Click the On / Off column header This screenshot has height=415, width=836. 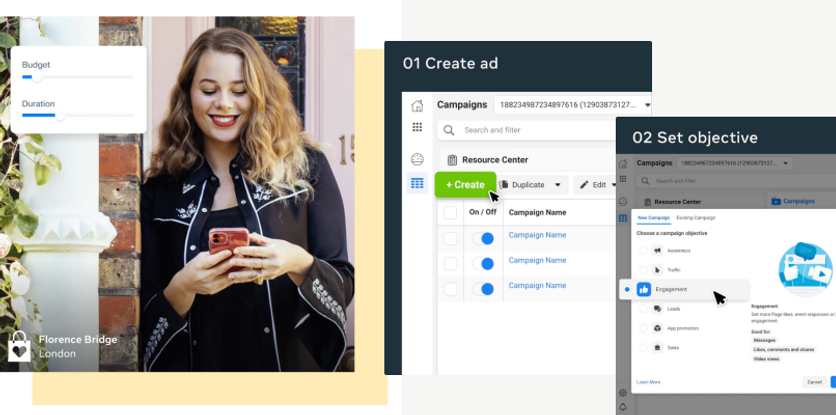[x=483, y=212]
